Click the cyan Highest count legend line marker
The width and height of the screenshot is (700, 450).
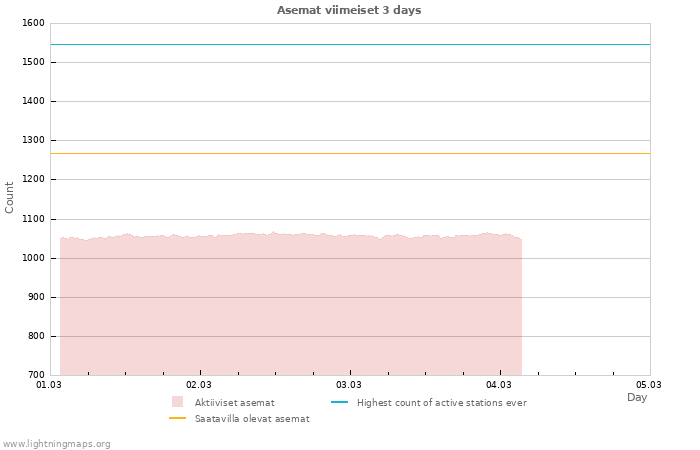(339, 402)
